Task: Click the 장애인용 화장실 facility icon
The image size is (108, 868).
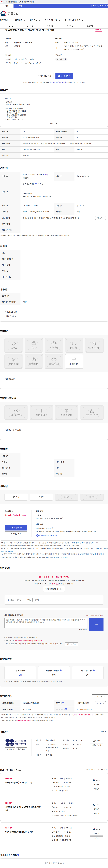Action: click(x=66, y=412)
